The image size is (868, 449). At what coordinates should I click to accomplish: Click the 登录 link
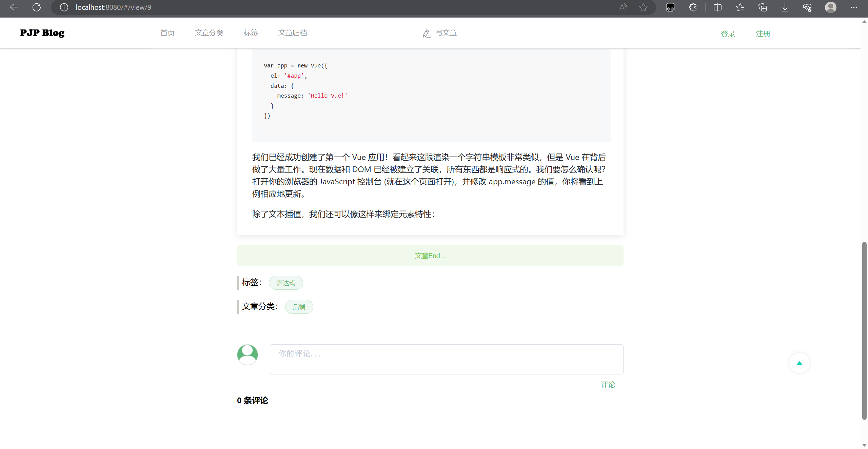click(x=728, y=34)
